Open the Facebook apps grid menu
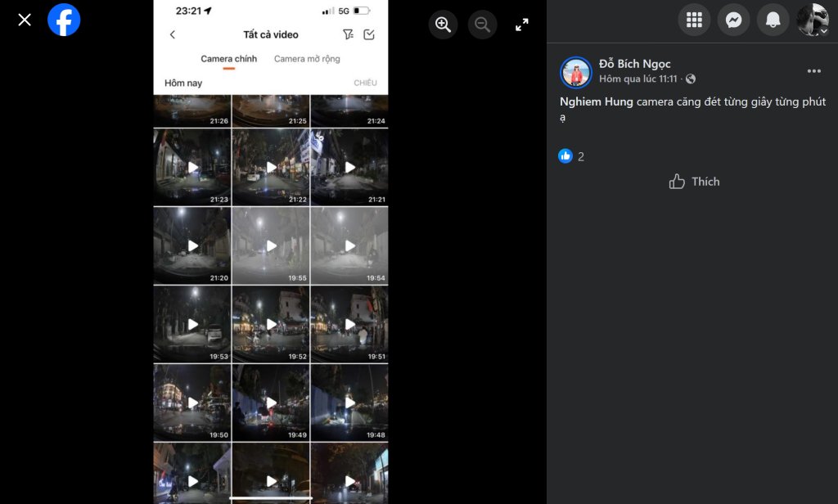The height and width of the screenshot is (504, 838). pos(694,20)
